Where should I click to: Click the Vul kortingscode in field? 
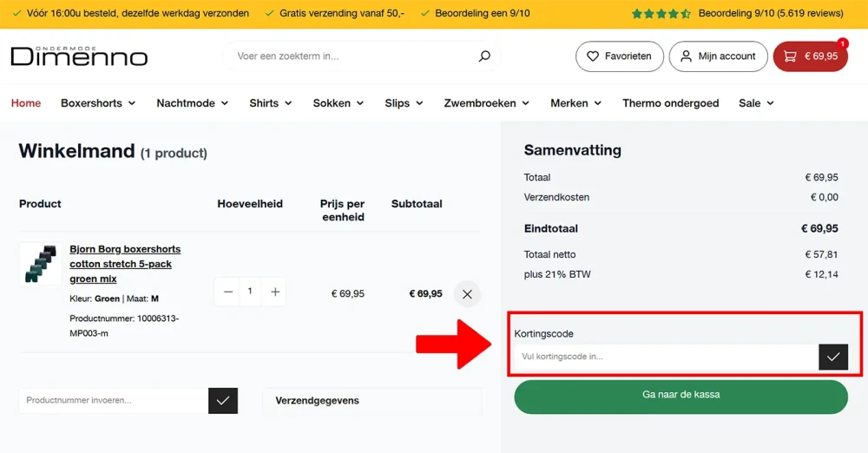tap(667, 357)
